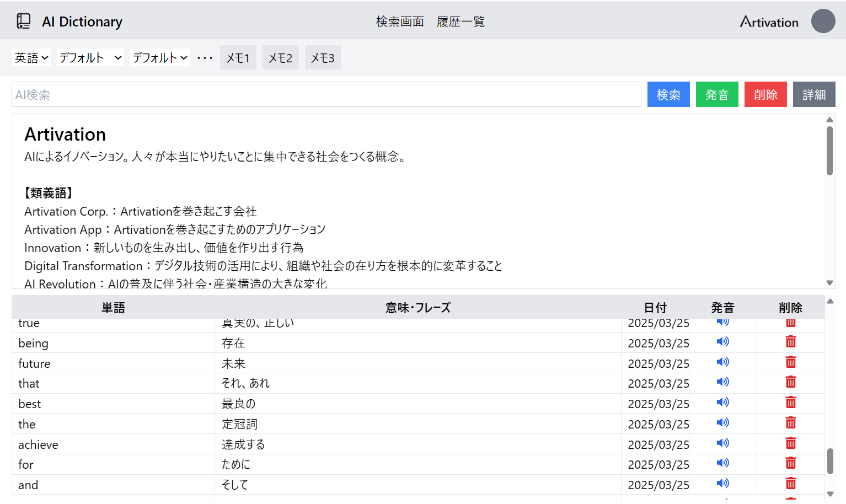Select the word 'best' in table

coord(29,404)
